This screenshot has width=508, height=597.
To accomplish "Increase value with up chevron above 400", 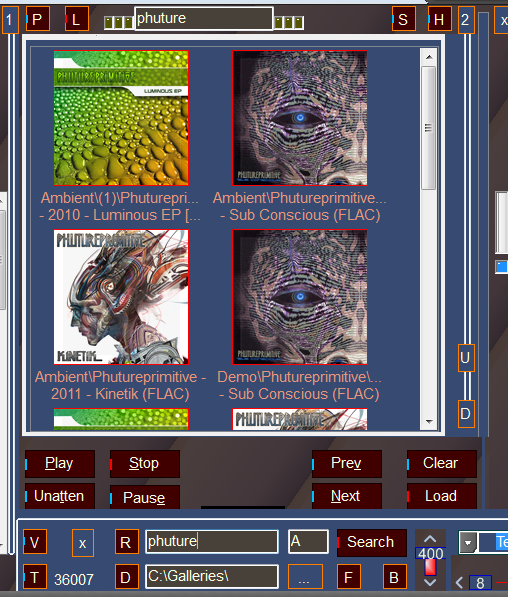I will pos(430,539).
